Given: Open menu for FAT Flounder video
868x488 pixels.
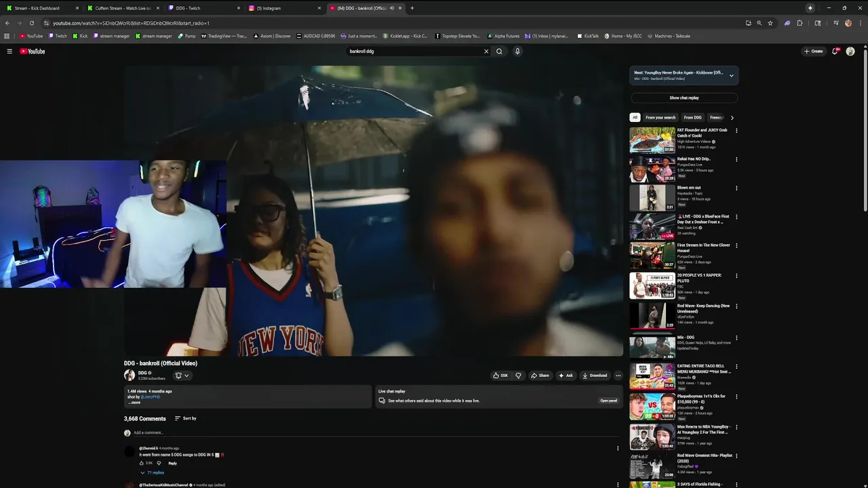Looking at the screenshot, I should pyautogui.click(x=736, y=131).
